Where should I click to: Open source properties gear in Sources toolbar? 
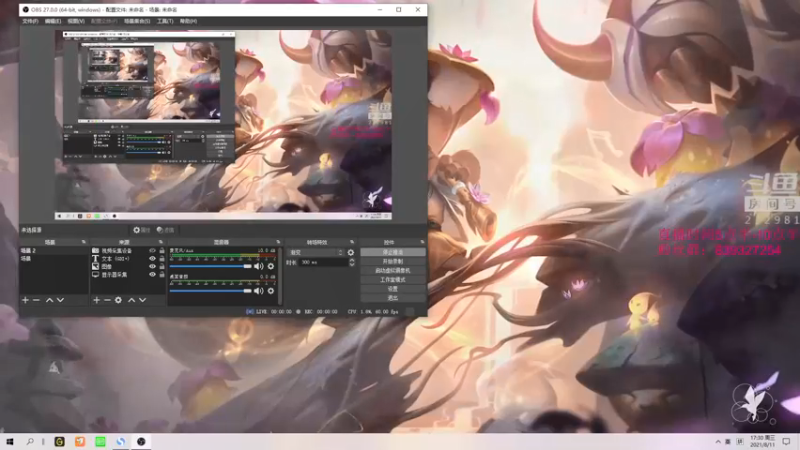(118, 300)
